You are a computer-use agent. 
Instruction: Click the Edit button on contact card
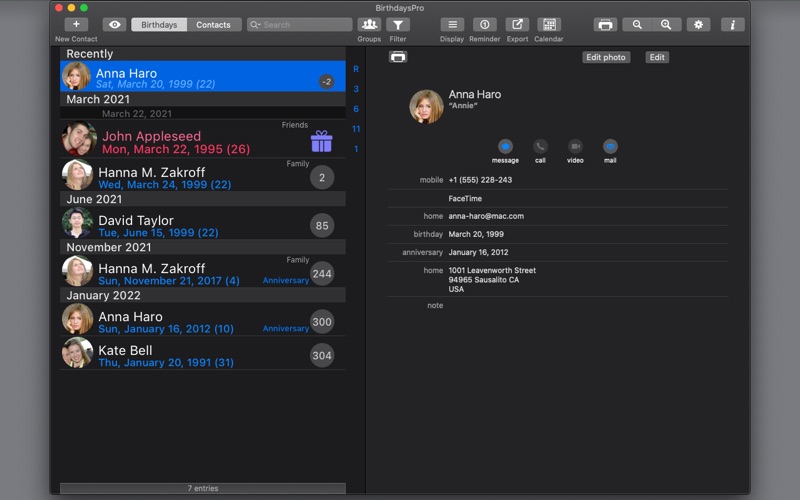point(657,57)
